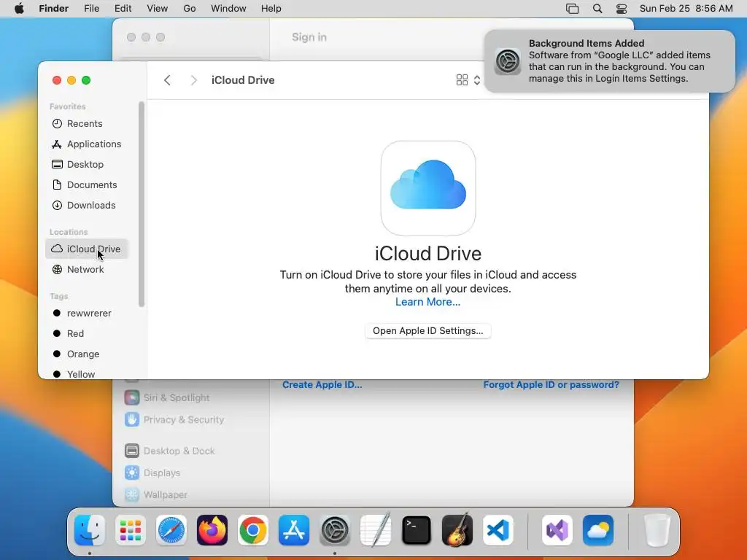Open Applications in Finder sidebar
Screen dimensions: 747x560
pyautogui.click(x=87, y=144)
